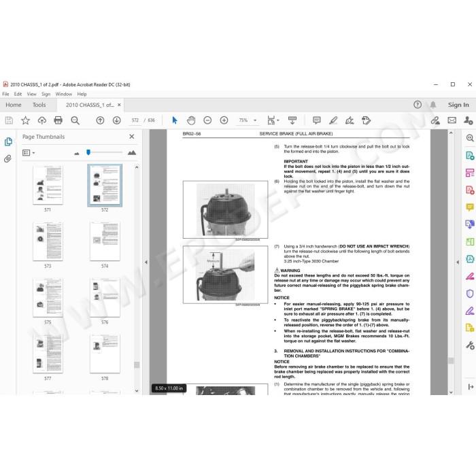The image size is (476, 476).
Task: Click the Zoom out minus icon
Action: 207,120
